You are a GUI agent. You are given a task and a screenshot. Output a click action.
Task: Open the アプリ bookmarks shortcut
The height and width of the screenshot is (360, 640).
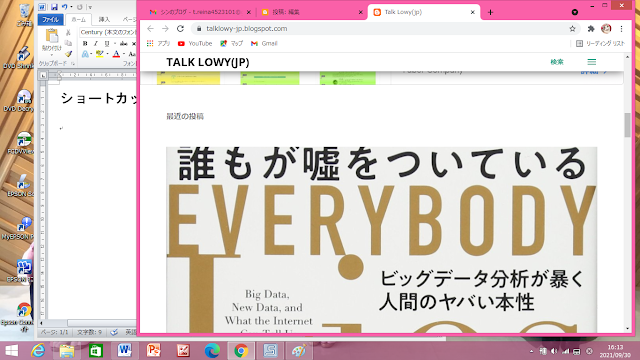pyautogui.click(x=158, y=43)
